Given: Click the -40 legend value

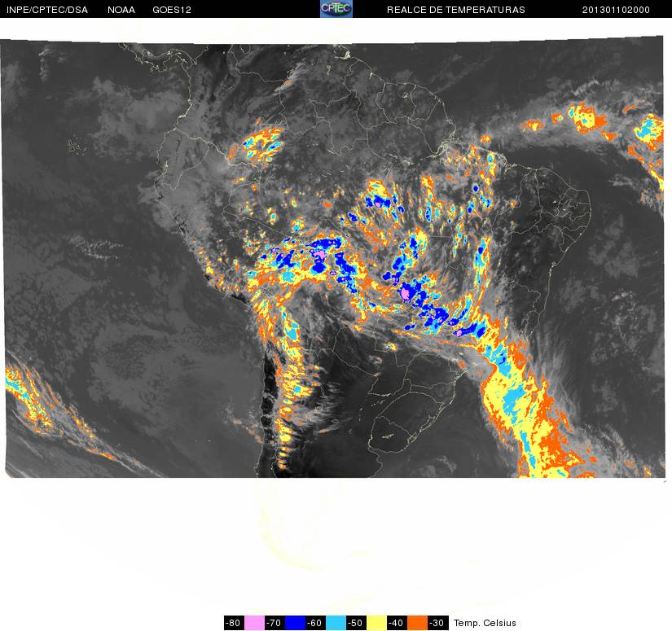Looking at the screenshot, I should tap(397, 623).
